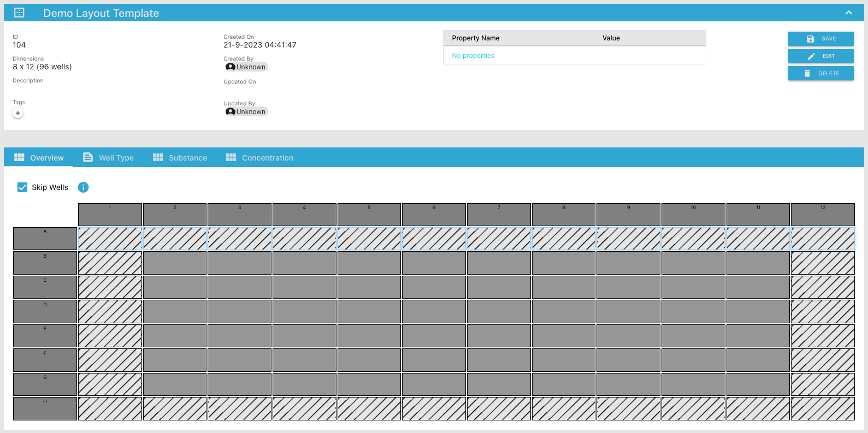868x433 pixels.
Task: Click the layout template icon in header
Action: (x=19, y=13)
